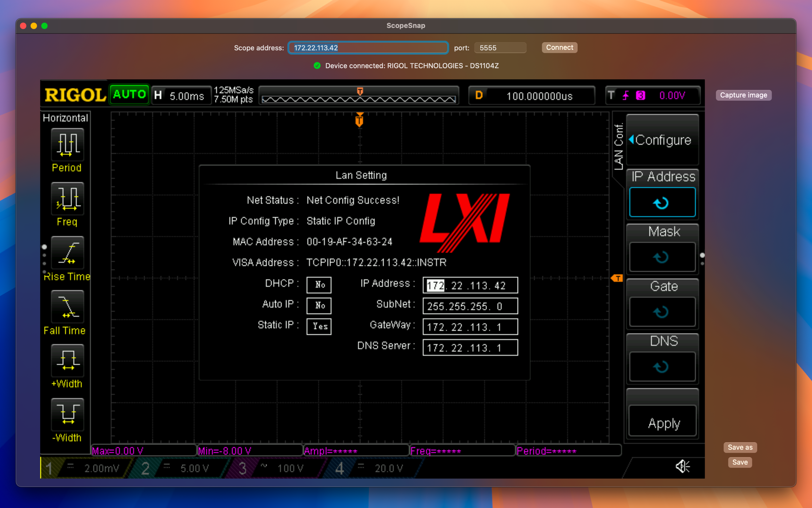Select the +Width measurement icon

(x=68, y=360)
